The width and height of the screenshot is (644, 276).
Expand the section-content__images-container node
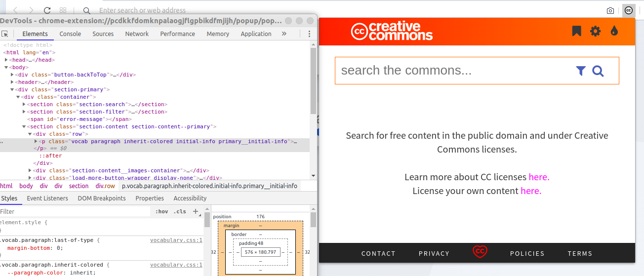pos(30,170)
